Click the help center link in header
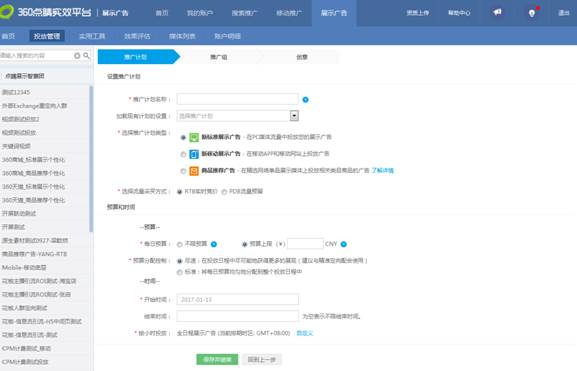The width and height of the screenshot is (577, 371). tap(459, 13)
